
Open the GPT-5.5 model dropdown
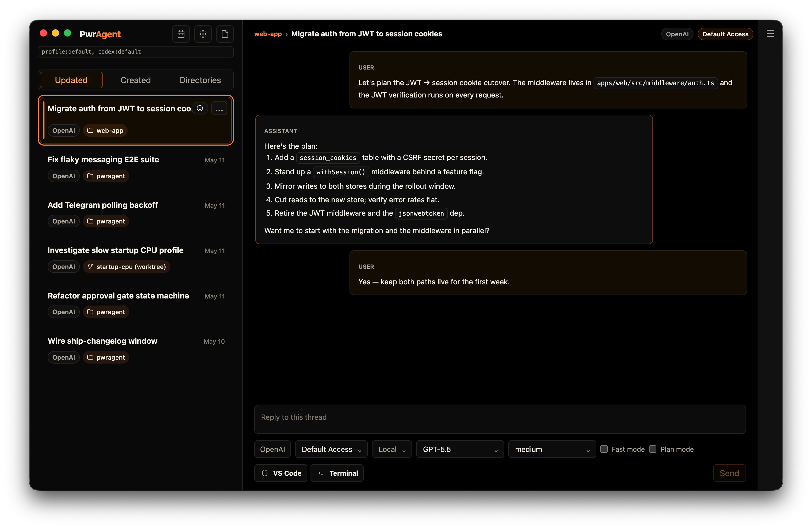[460, 449]
